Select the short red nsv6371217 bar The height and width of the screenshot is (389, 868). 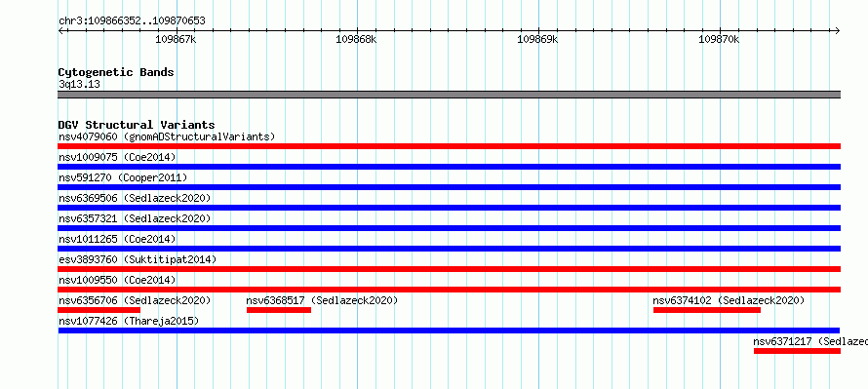point(797,351)
